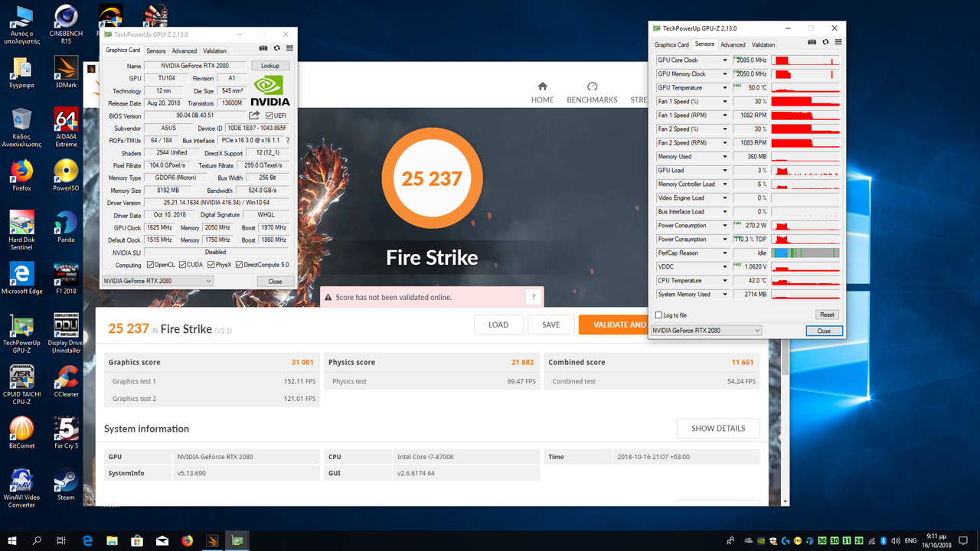This screenshot has width=980, height=551.
Task: Toggle the CUDA checkbox
Action: tap(184, 265)
